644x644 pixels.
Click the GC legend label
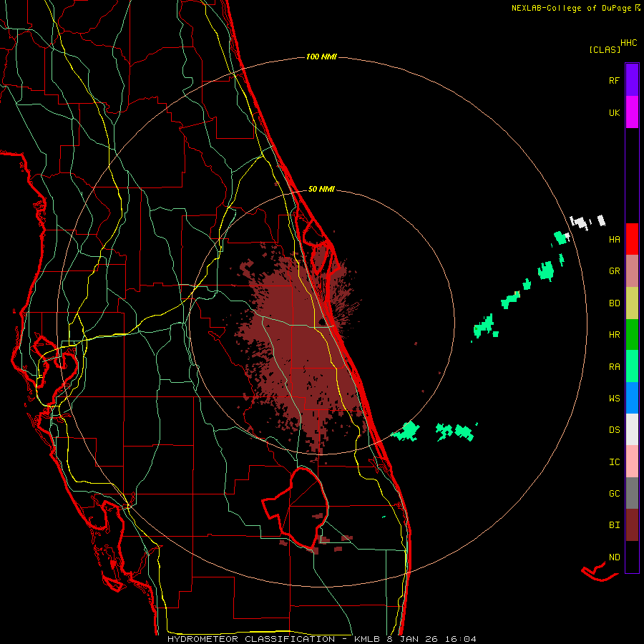click(614, 493)
